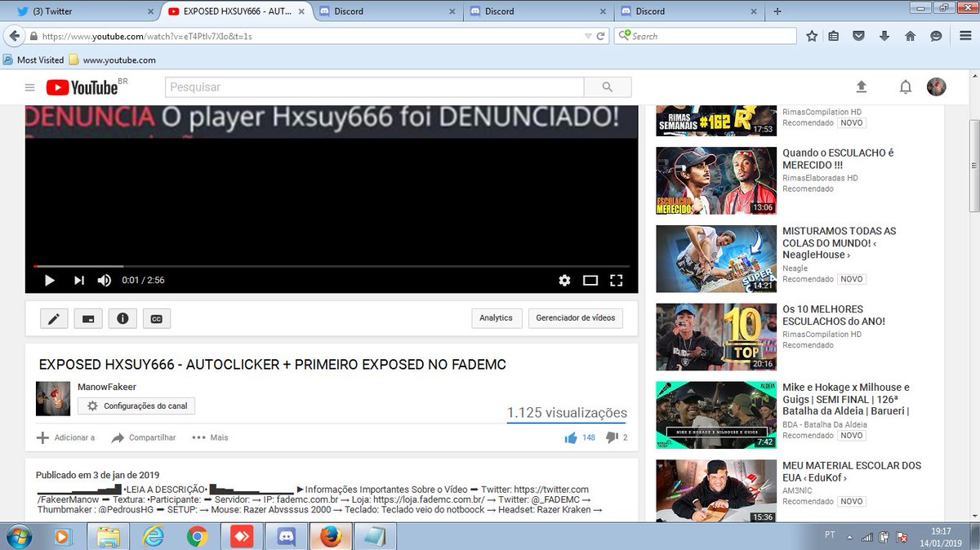Image resolution: width=980 pixels, height=550 pixels.
Task: Open Google Chrome from the taskbar
Action: (196, 537)
